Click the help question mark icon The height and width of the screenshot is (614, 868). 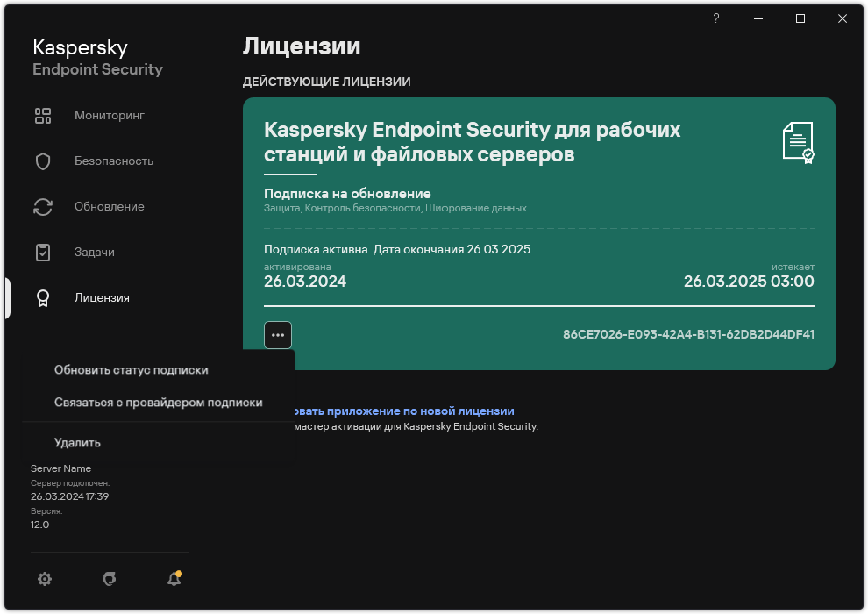(x=715, y=18)
